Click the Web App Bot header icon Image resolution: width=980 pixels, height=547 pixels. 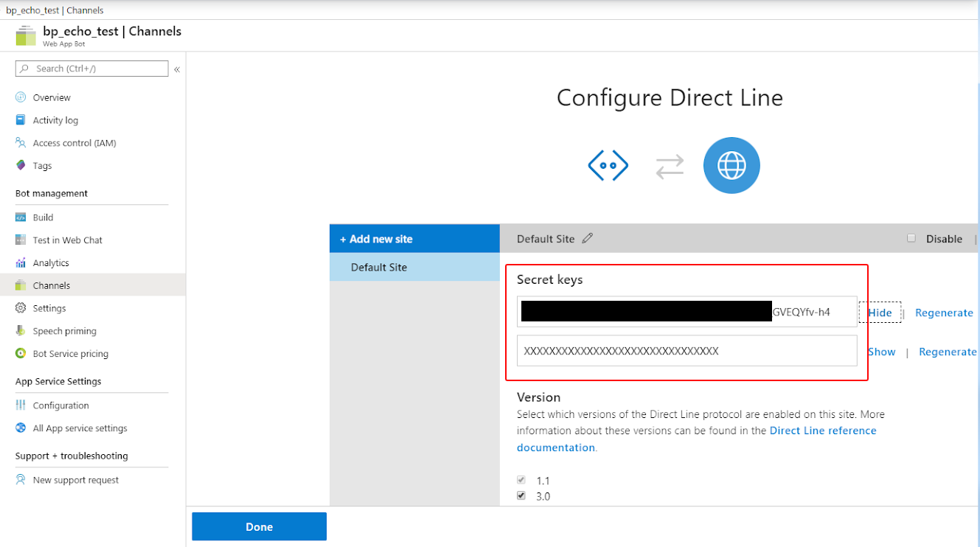(26, 35)
